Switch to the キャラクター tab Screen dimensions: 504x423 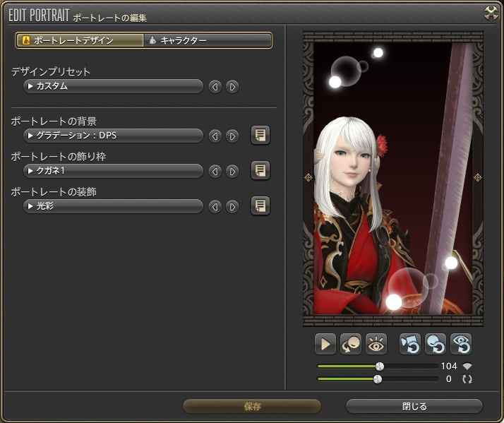coord(208,41)
